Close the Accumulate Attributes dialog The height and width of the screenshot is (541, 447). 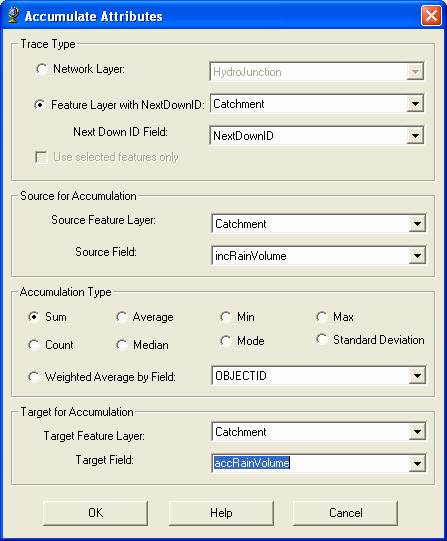431,16
